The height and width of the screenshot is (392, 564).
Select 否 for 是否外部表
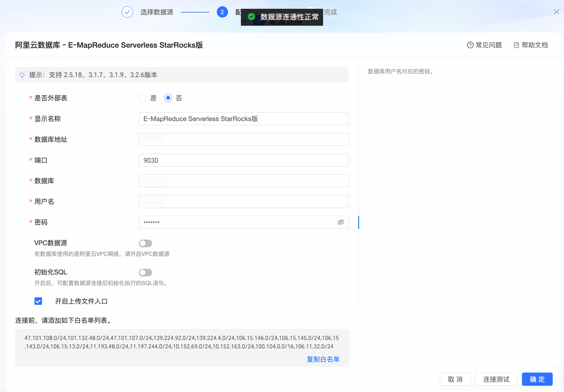pos(168,98)
